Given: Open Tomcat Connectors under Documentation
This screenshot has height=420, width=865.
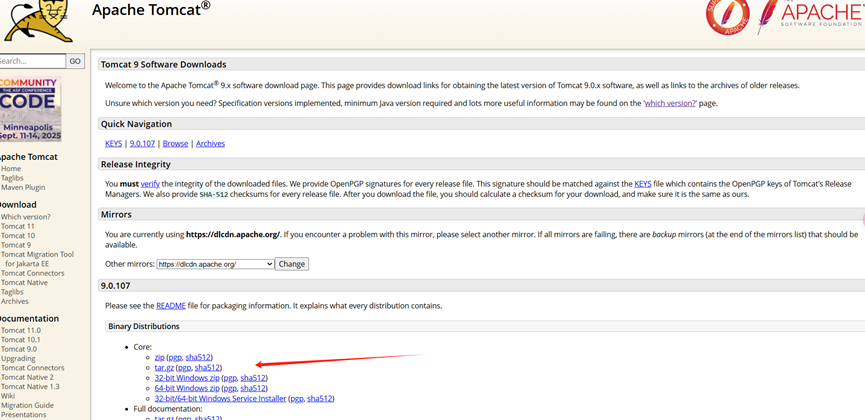Looking at the screenshot, I should pyautogui.click(x=33, y=368).
